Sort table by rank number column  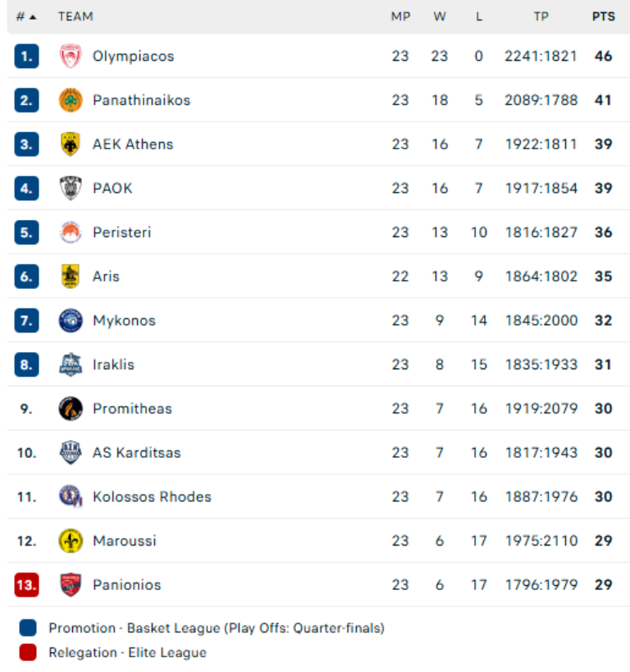[x=25, y=16]
